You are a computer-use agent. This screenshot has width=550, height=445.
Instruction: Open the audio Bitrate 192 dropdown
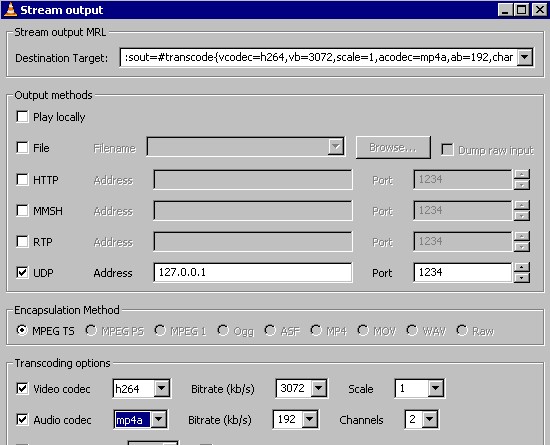coord(309,419)
